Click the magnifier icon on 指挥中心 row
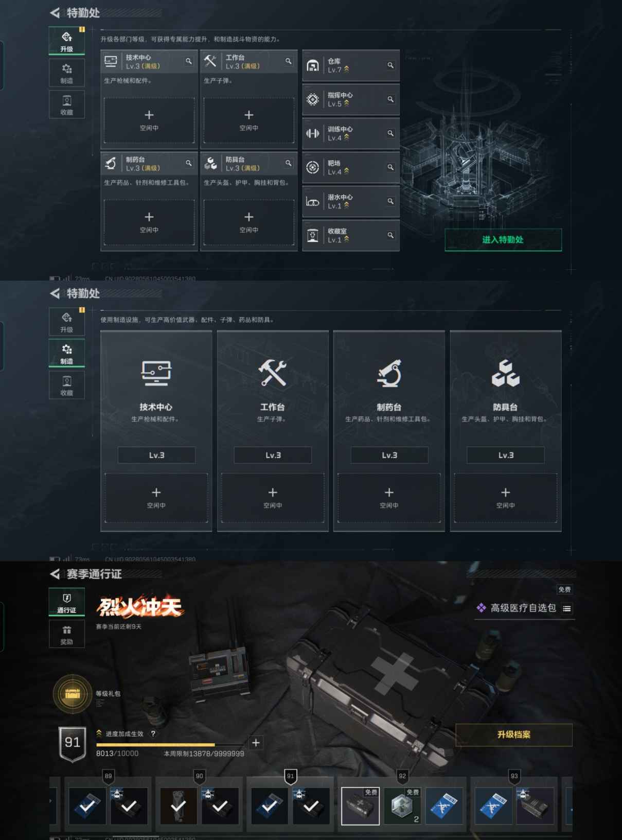The width and height of the screenshot is (622, 840). pos(390,99)
